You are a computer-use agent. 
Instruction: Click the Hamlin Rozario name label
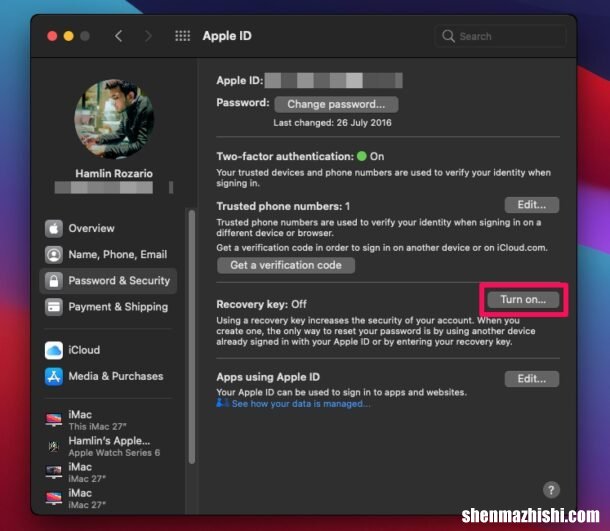tap(114, 173)
